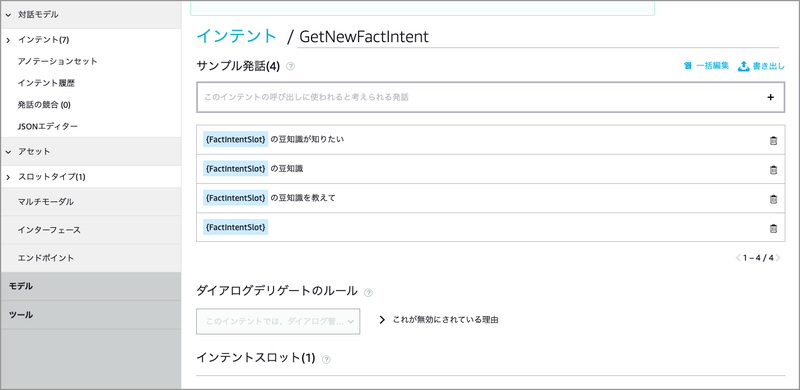Delete the 'の豆知識が知りたい' utterance

point(773,140)
